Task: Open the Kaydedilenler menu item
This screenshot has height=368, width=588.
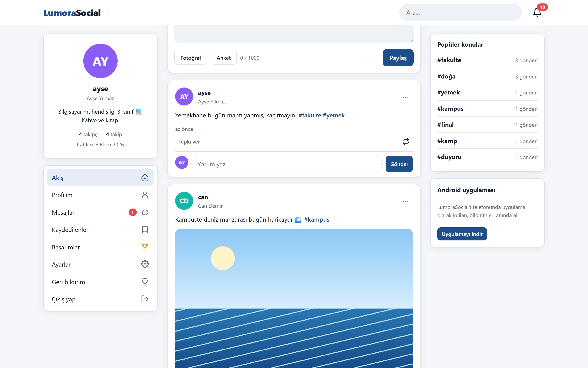Action: tap(100, 230)
